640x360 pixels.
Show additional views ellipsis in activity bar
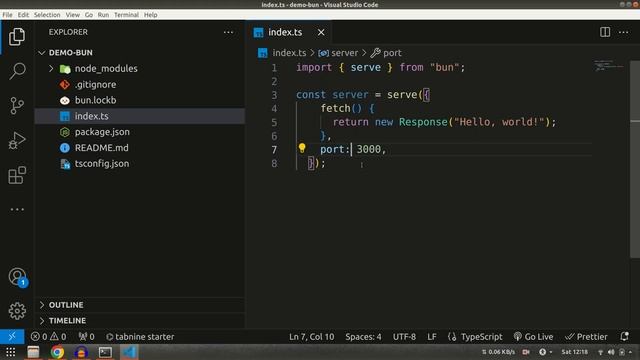[x=17, y=209]
